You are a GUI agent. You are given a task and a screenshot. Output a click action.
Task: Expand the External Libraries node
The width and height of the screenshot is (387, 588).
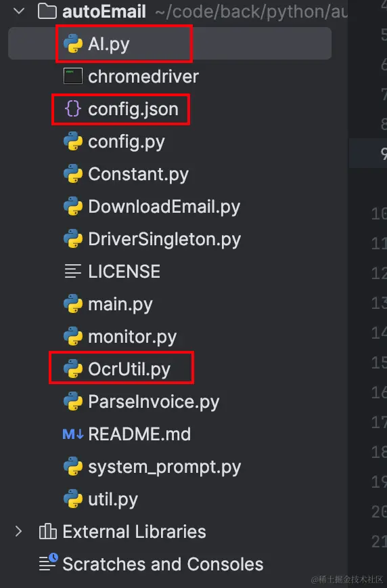coord(18,531)
